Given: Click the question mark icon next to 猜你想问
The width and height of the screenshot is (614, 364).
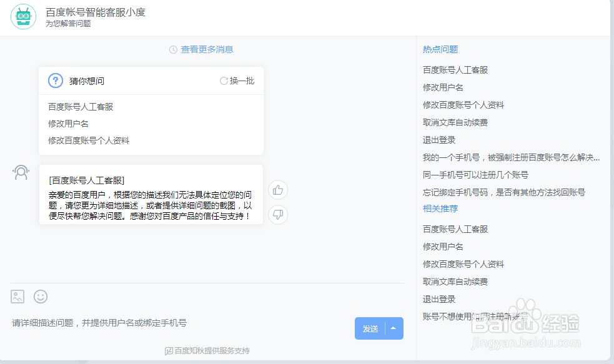Looking at the screenshot, I should [x=56, y=81].
